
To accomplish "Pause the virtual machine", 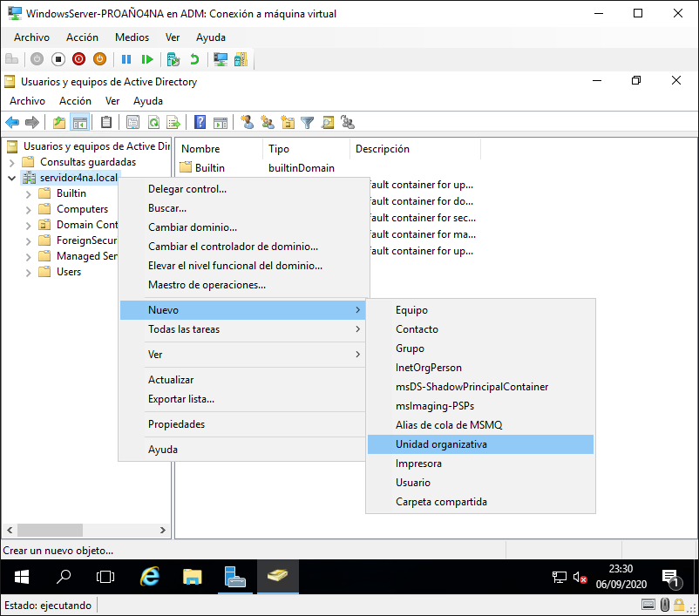I will click(126, 59).
